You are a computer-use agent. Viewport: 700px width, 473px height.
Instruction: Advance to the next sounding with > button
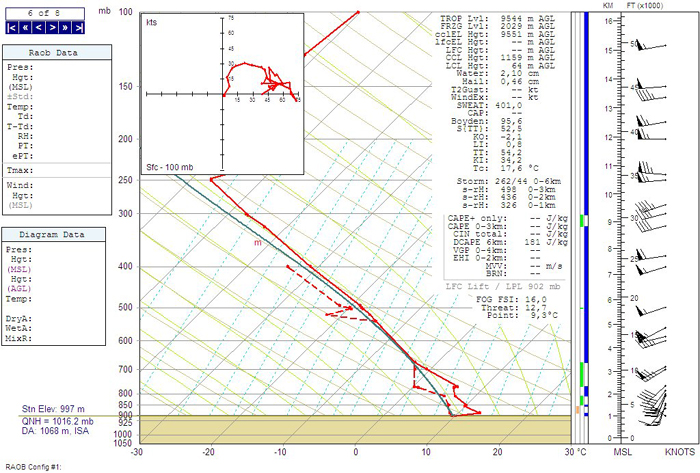point(53,28)
